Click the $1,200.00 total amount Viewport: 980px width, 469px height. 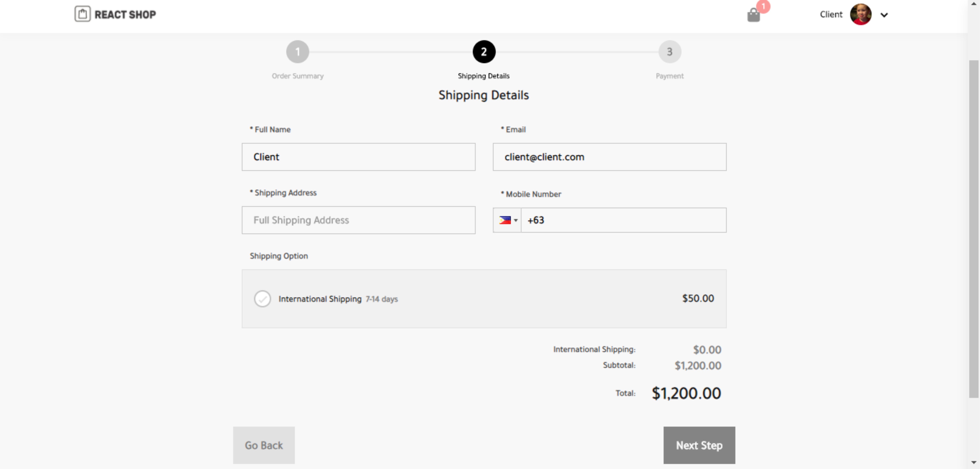(686, 393)
